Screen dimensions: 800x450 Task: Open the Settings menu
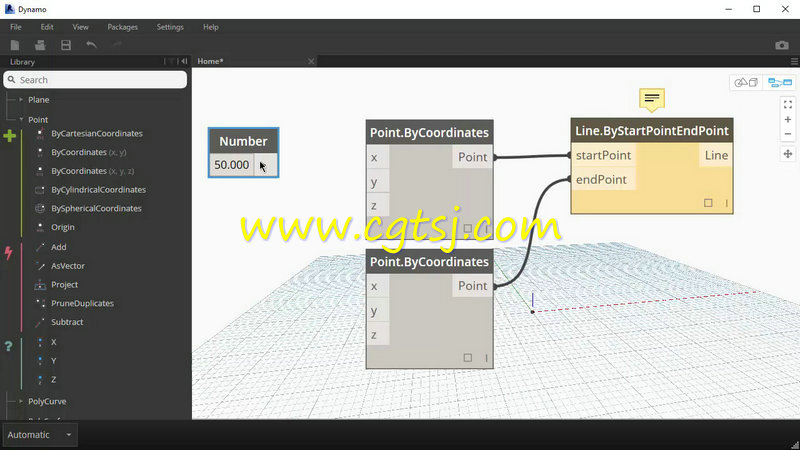click(x=170, y=27)
